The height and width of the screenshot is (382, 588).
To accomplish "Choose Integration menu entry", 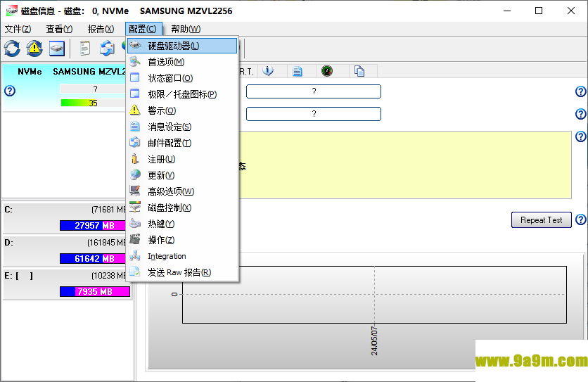I will pos(182,256).
